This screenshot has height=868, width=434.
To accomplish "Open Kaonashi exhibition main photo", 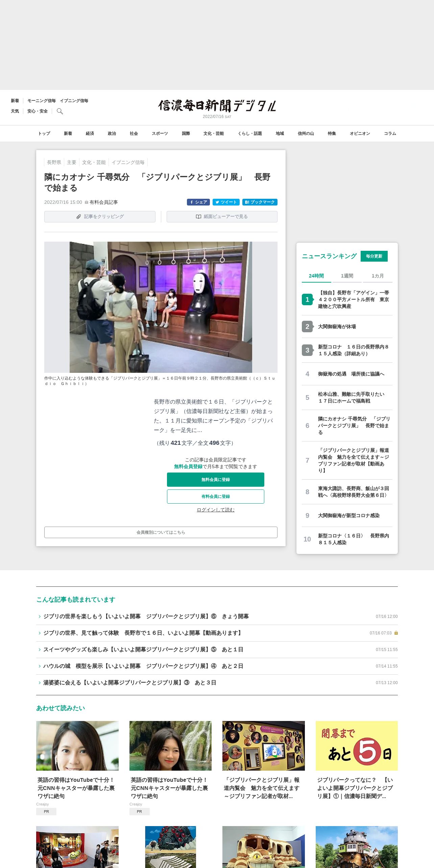I will 161,307.
